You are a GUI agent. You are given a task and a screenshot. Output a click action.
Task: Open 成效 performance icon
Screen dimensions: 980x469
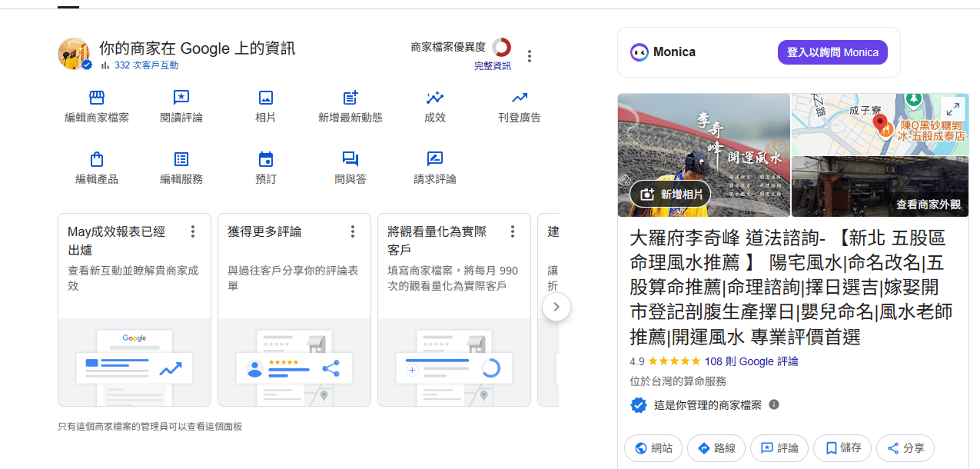[x=435, y=98]
